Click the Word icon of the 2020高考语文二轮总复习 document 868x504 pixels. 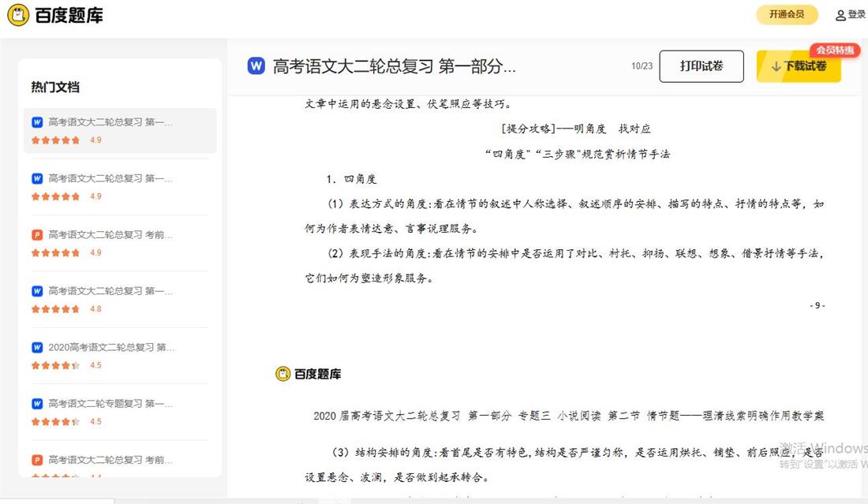click(37, 347)
